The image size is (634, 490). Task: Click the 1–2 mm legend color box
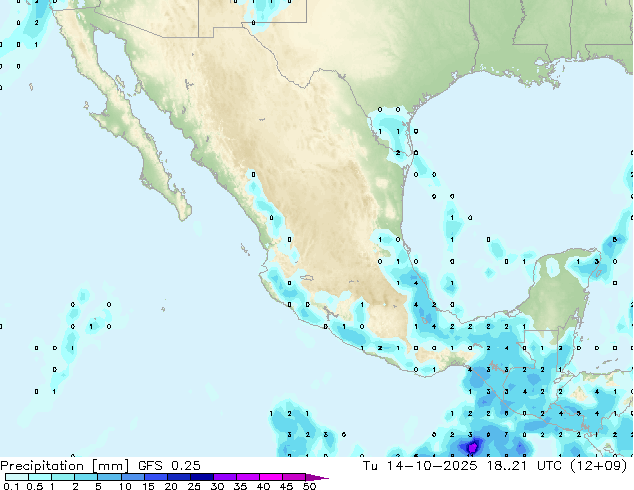tap(63, 477)
